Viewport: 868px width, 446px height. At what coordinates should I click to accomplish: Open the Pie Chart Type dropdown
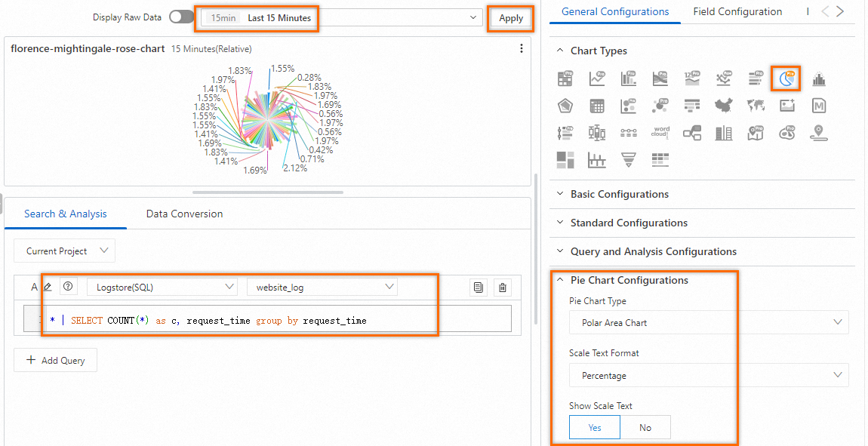click(x=709, y=322)
